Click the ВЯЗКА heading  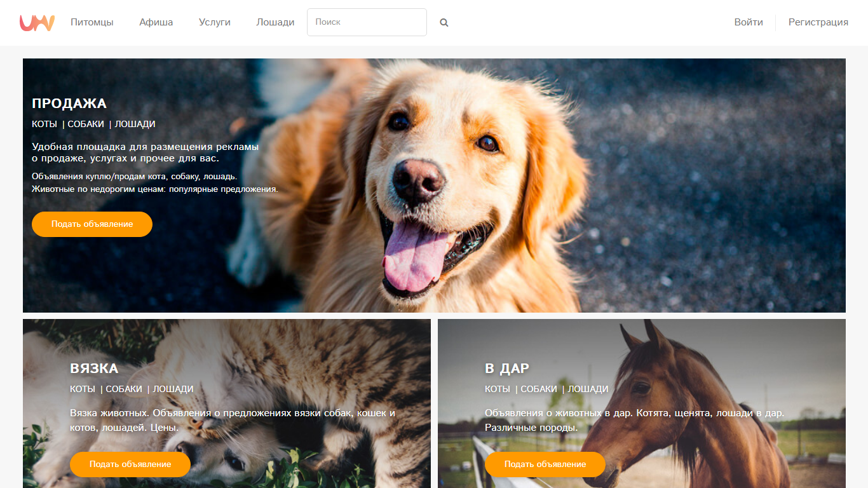94,369
